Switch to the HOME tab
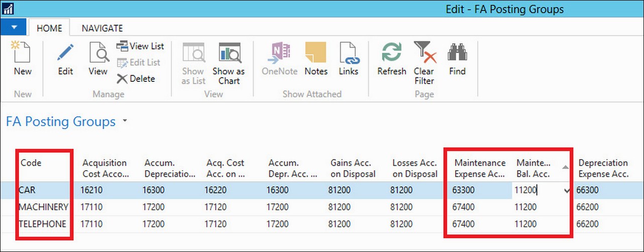Screen dimensions: 644x252 tap(49, 28)
